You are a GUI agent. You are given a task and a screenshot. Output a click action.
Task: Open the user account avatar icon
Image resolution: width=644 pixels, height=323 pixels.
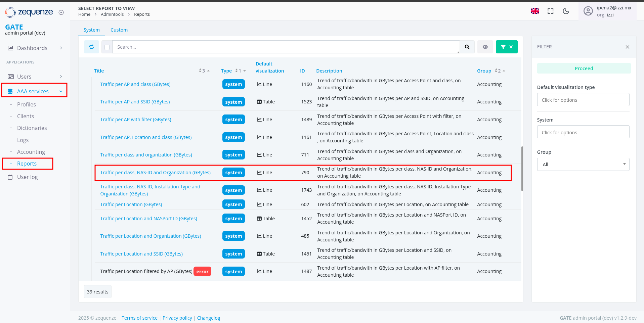pyautogui.click(x=588, y=11)
